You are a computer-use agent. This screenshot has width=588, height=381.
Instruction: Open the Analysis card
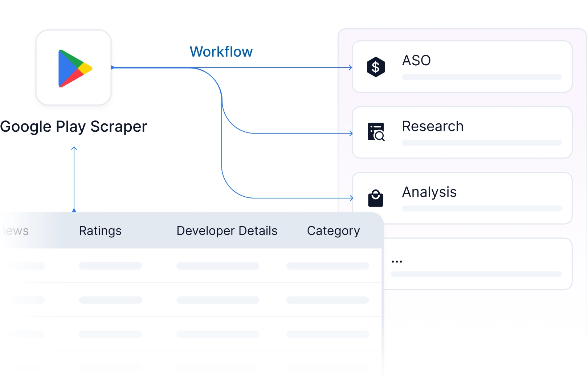point(462,198)
